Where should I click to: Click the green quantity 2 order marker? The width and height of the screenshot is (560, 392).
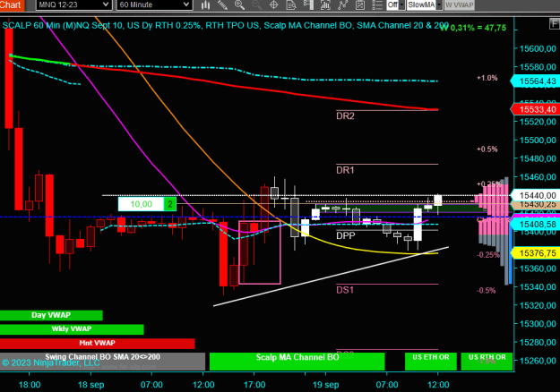(x=170, y=204)
